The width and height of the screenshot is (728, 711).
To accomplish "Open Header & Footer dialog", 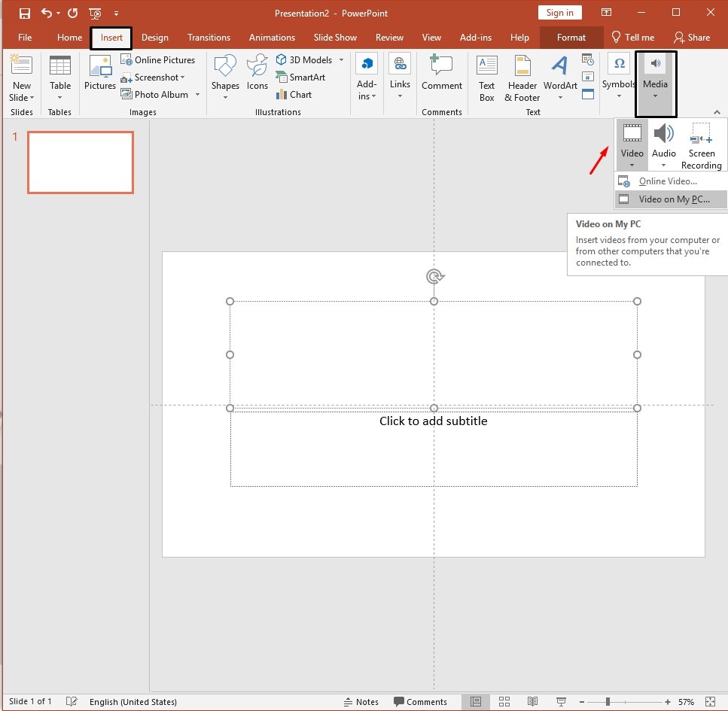I will 522,78.
